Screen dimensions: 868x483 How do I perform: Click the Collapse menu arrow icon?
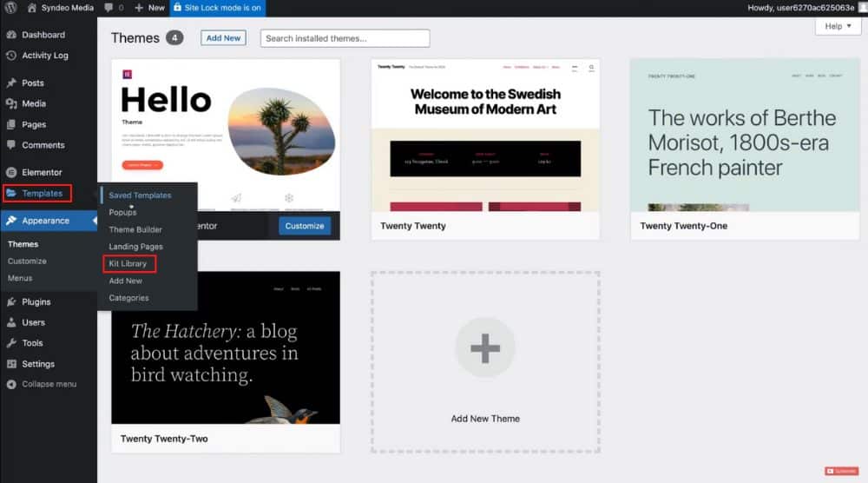click(11, 385)
